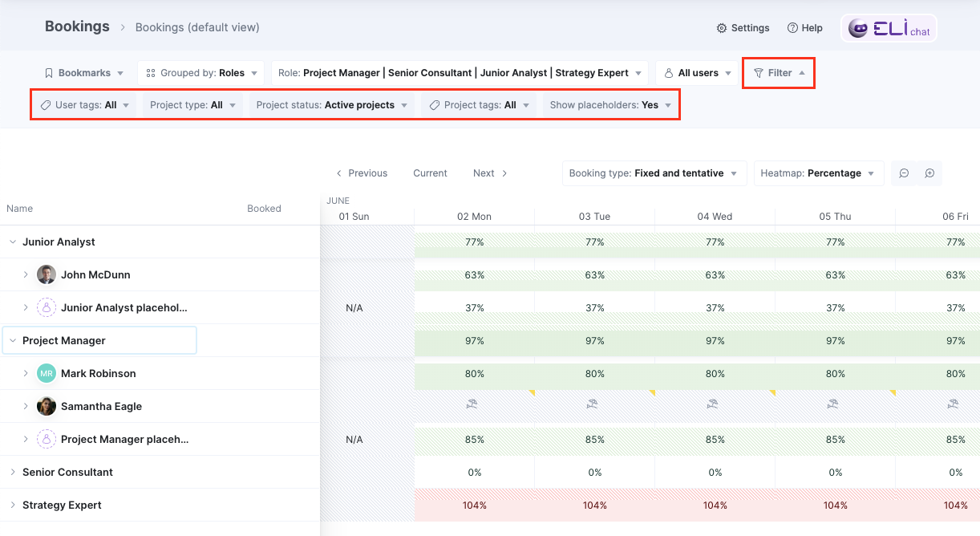Open the Project type dropdown
Viewport: 980px width, 536px height.
[192, 105]
